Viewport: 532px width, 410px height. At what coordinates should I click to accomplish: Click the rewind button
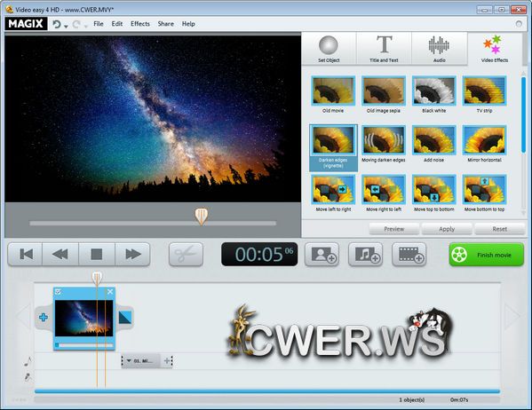click(60, 255)
